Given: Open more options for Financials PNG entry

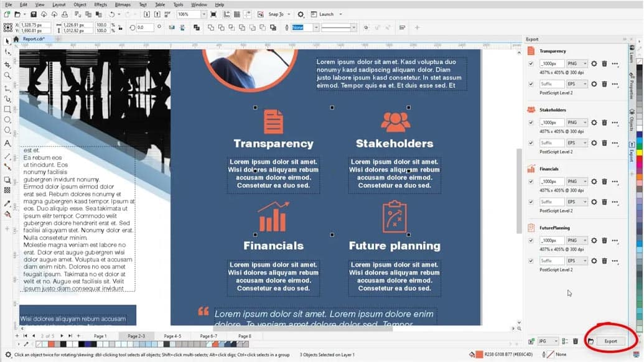Looking at the screenshot, I should click(615, 182).
